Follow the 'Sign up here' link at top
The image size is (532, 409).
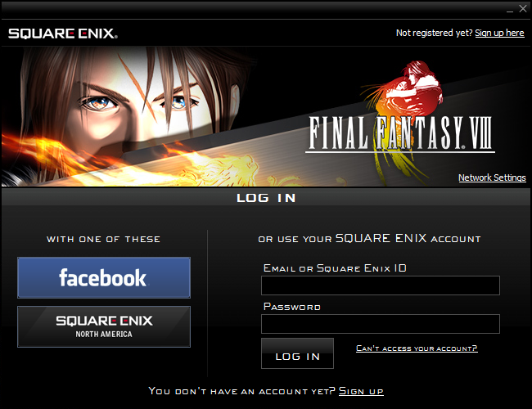[499, 33]
